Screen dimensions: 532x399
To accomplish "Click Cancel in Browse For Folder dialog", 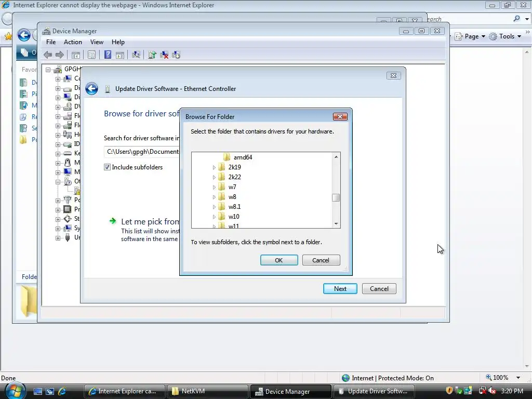I will coord(321,260).
